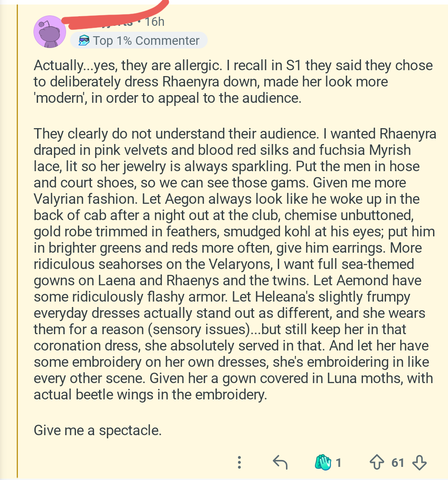Reply to the comment with the arrow icon
Screen dimensions: 448x480
[281, 462]
